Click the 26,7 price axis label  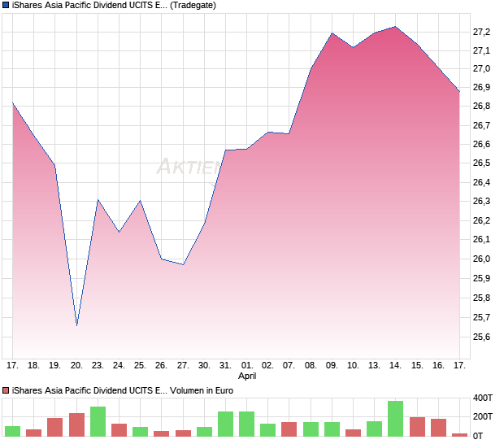point(481,125)
